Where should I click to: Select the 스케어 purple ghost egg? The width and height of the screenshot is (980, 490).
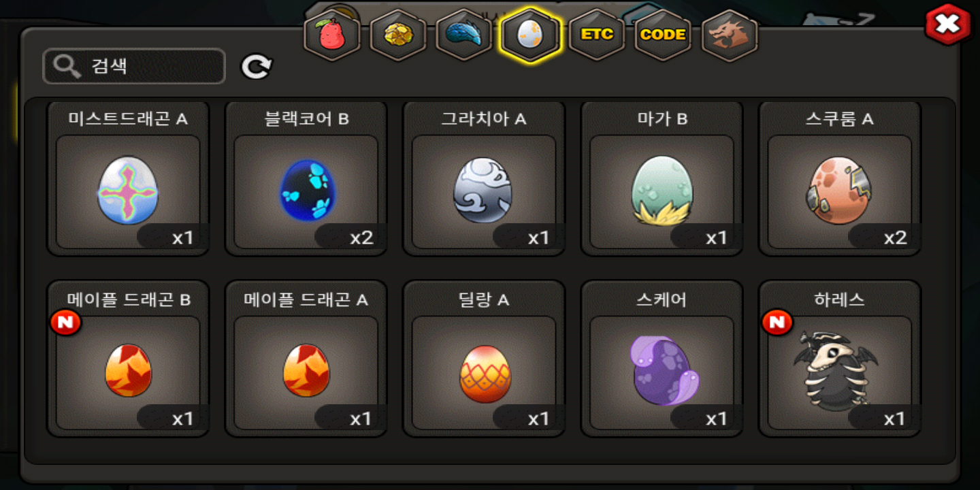tap(661, 359)
